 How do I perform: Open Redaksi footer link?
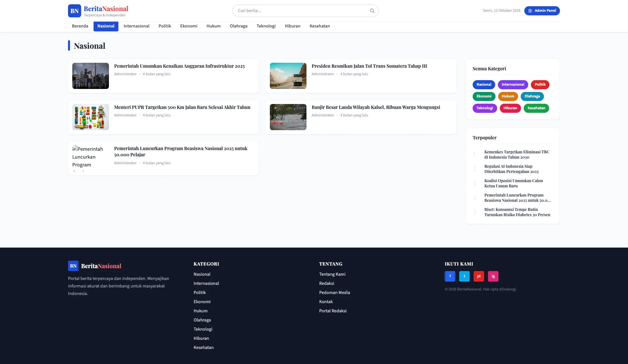pyautogui.click(x=327, y=284)
